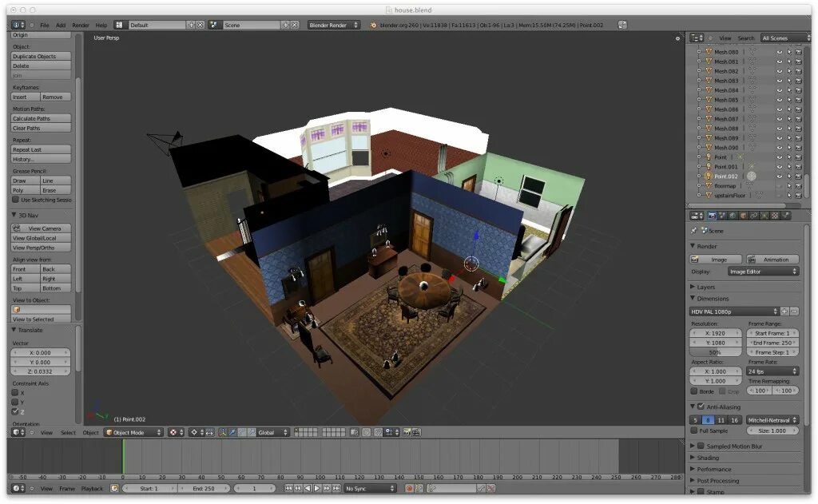
Task: Open the Mitchell-Netravali filter dropdown
Action: [x=772, y=420]
